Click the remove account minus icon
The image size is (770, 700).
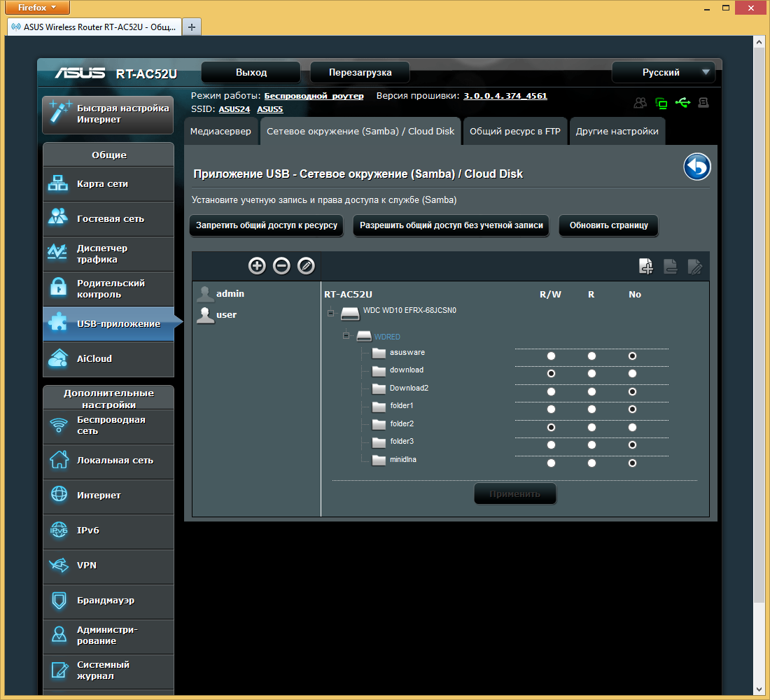281,266
